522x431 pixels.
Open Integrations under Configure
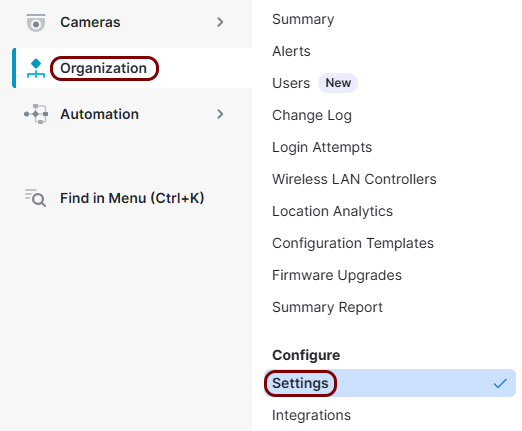pyautogui.click(x=311, y=415)
